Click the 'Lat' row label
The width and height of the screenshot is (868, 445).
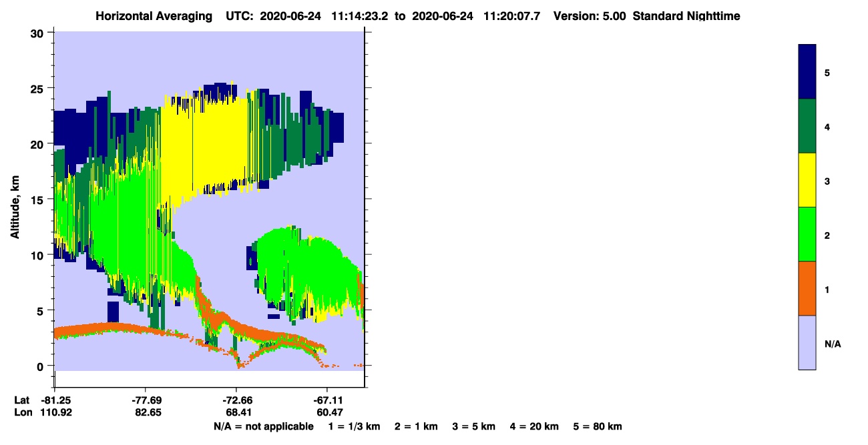[x=22, y=400]
